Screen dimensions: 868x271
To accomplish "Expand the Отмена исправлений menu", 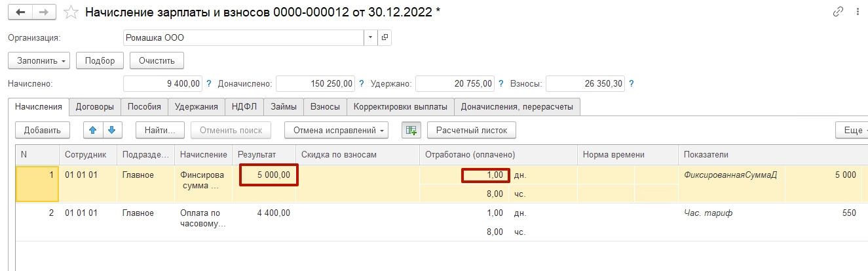I will (x=336, y=131).
